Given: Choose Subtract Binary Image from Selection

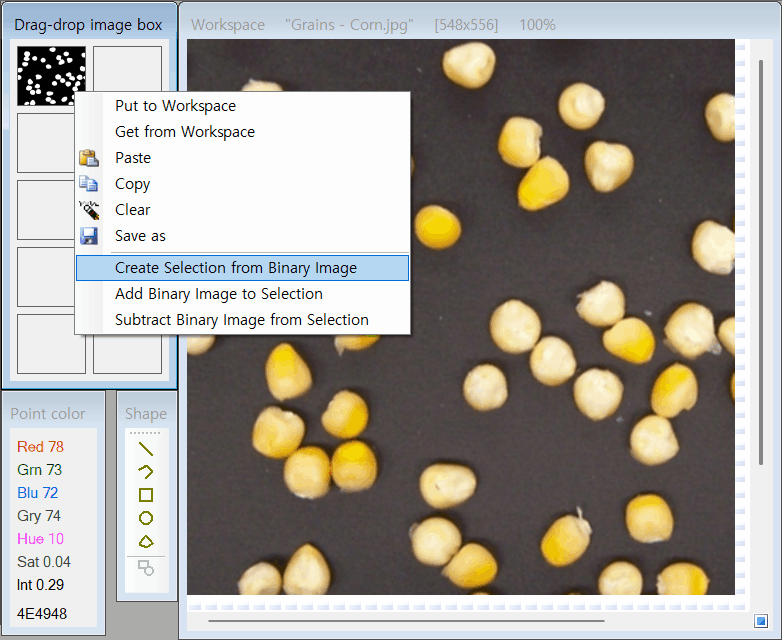Looking at the screenshot, I should tap(242, 320).
